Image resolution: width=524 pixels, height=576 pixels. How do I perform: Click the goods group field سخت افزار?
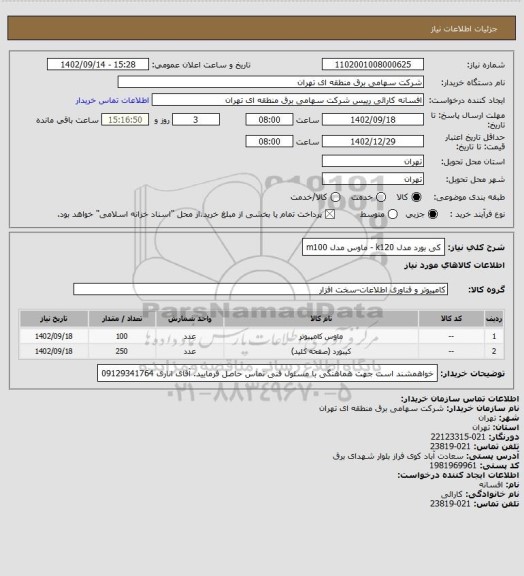point(260,289)
